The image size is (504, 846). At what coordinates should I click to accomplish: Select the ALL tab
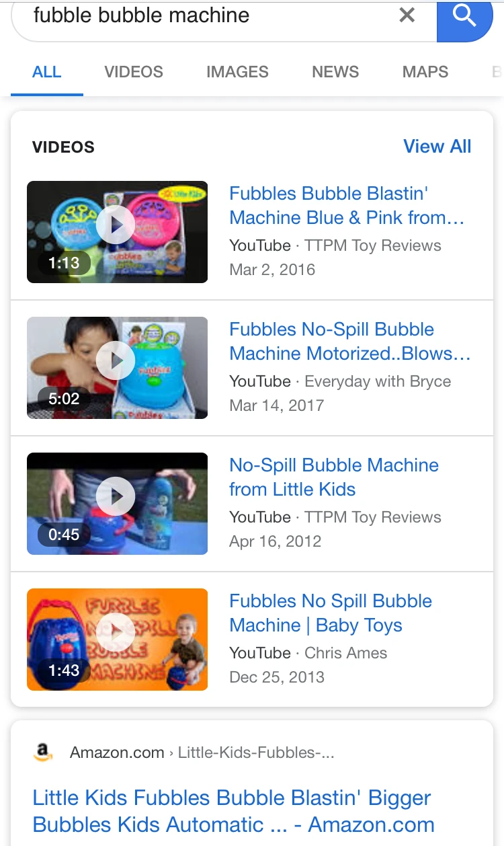point(46,72)
